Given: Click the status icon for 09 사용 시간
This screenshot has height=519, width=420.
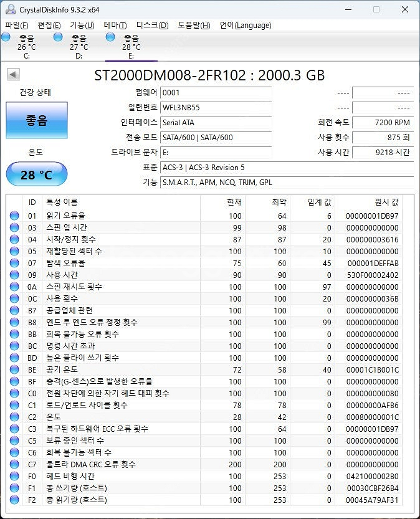Looking at the screenshot, I should [14, 275].
